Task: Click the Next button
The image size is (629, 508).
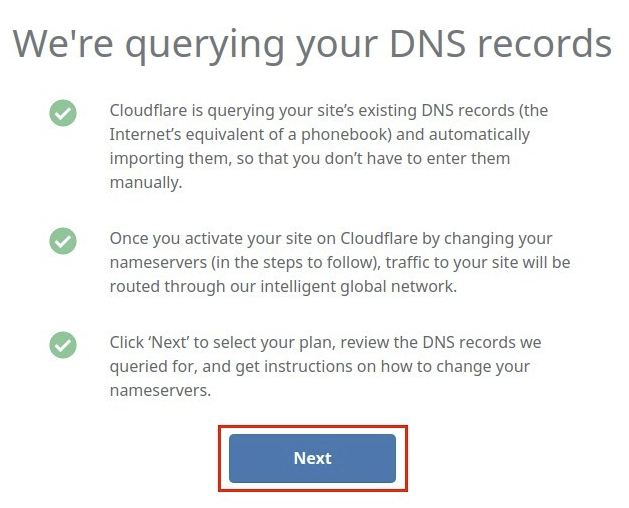Action: click(312, 458)
